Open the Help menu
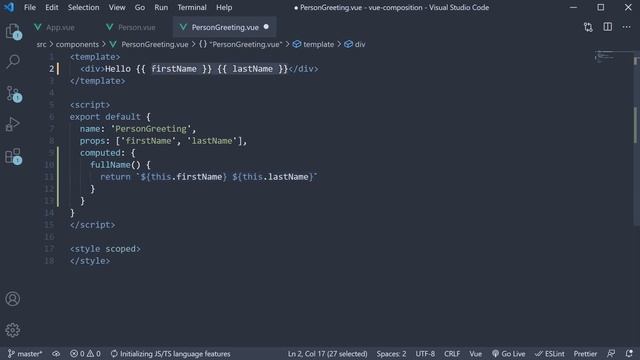Viewport: 640px width, 360px height. pos(224,7)
